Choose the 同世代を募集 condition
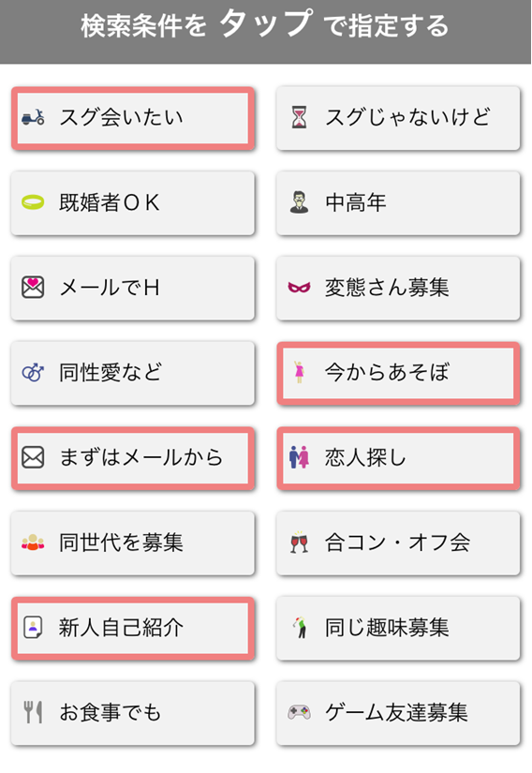The width and height of the screenshot is (532, 773). point(133,543)
